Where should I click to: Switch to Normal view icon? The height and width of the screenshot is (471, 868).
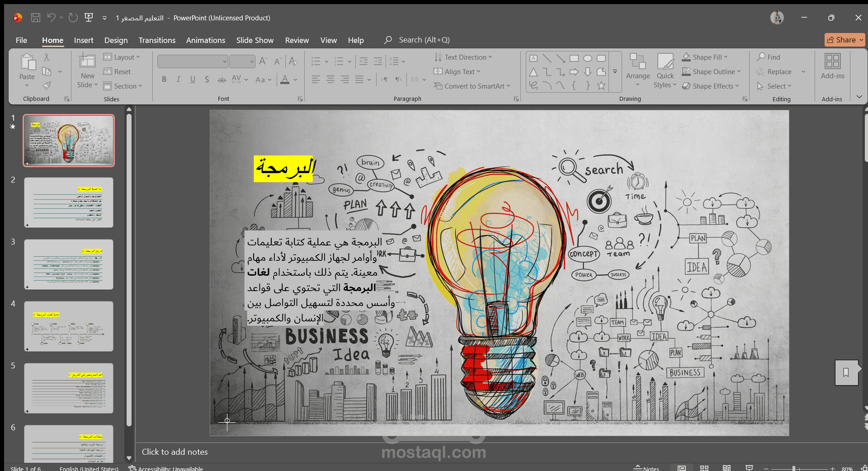[x=682, y=468]
